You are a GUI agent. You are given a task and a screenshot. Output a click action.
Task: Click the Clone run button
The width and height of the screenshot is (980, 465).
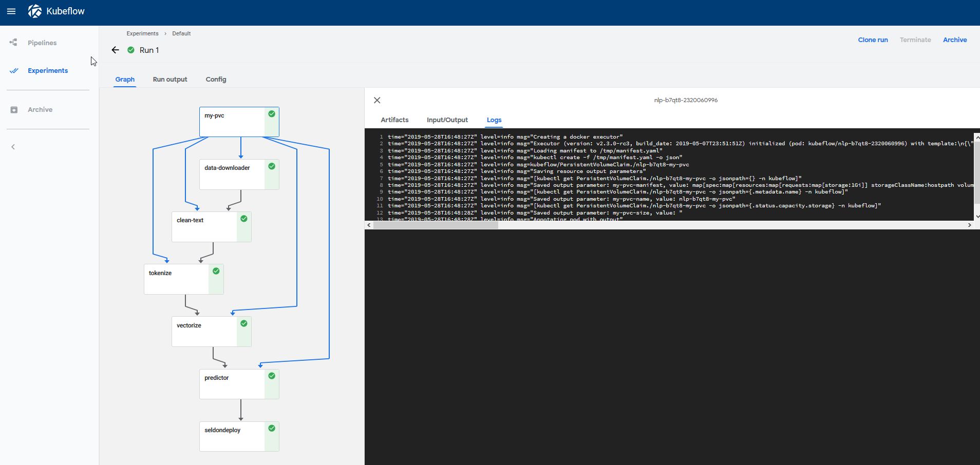pos(873,40)
